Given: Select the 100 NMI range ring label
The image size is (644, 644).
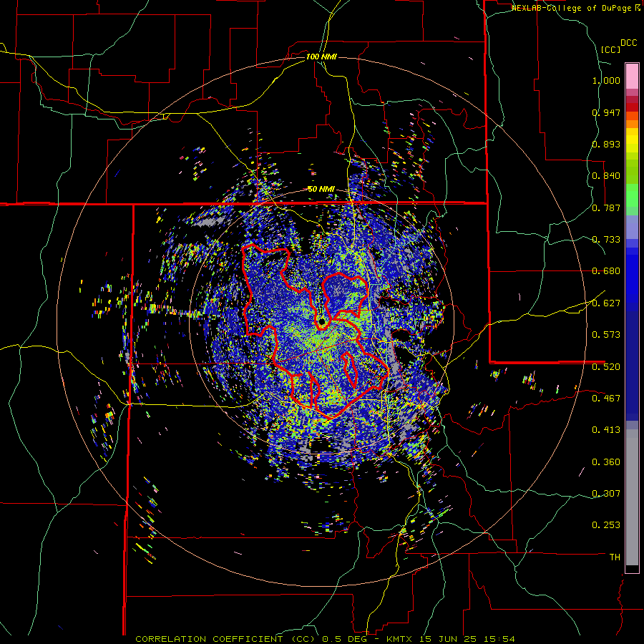Looking at the screenshot, I should coord(321,57).
